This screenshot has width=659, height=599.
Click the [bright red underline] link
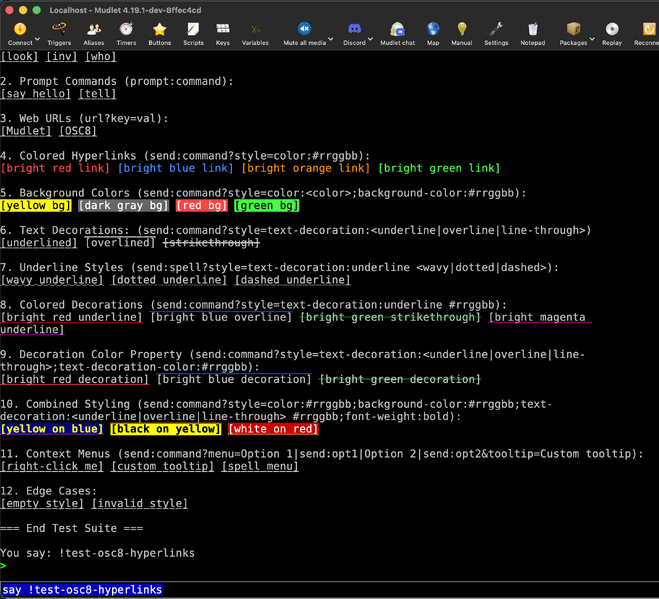point(71,317)
